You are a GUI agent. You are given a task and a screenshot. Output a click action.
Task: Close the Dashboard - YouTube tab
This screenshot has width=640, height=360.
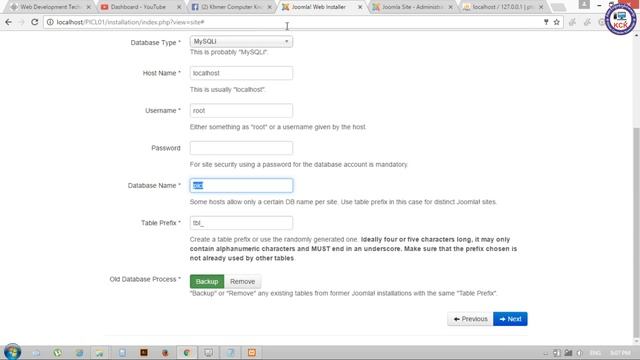tap(179, 7)
